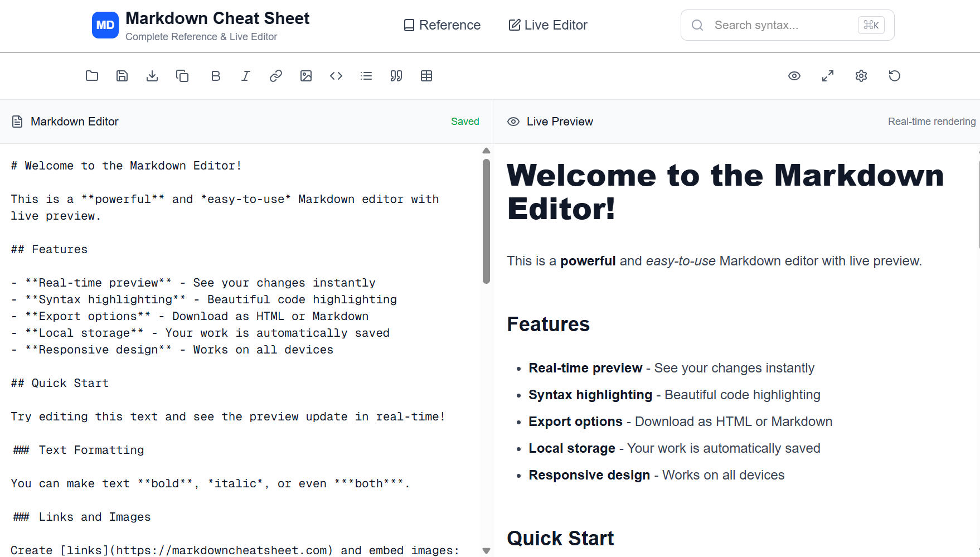Screen dimensions: 980x557
Task: Toggle the live preview eye icon
Action: pyautogui.click(x=794, y=76)
